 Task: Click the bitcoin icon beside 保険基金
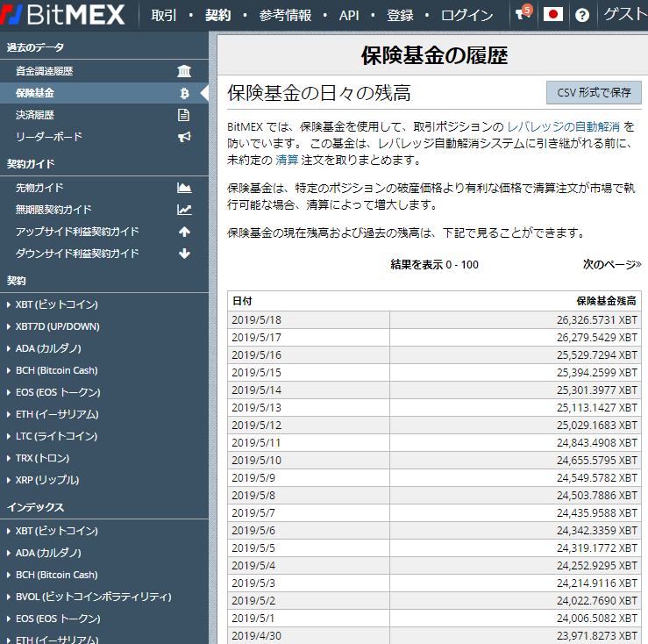coord(184,93)
